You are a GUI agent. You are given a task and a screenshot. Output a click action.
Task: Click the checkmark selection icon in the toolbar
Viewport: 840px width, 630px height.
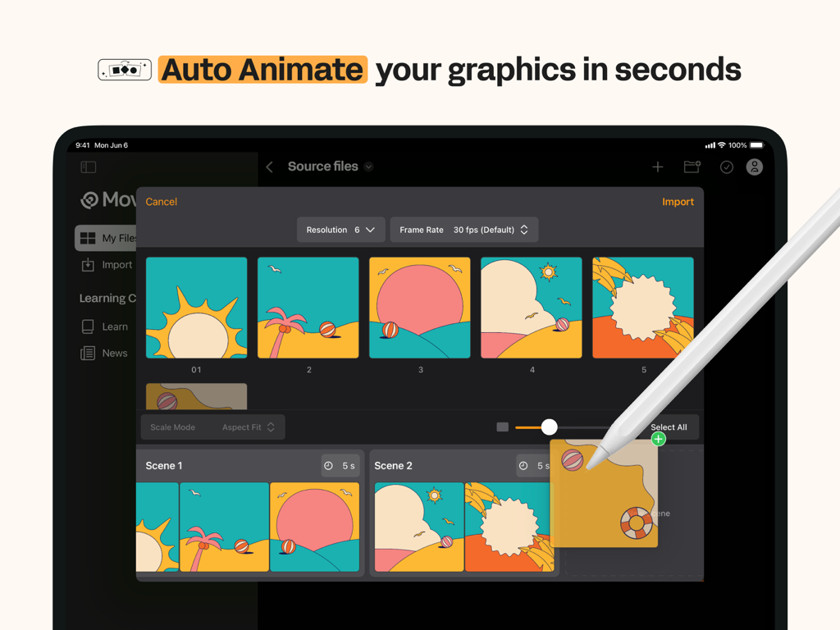tap(727, 167)
